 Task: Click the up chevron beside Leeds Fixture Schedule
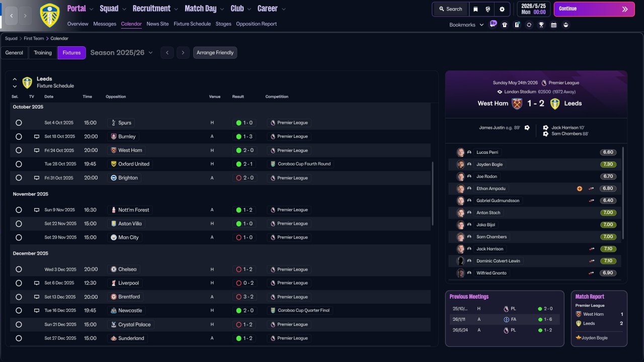(15, 79)
